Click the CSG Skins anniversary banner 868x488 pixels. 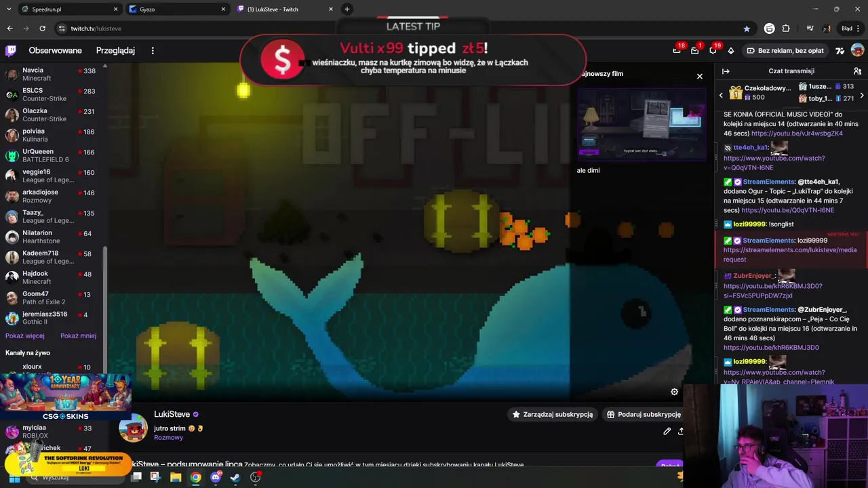(x=65, y=398)
